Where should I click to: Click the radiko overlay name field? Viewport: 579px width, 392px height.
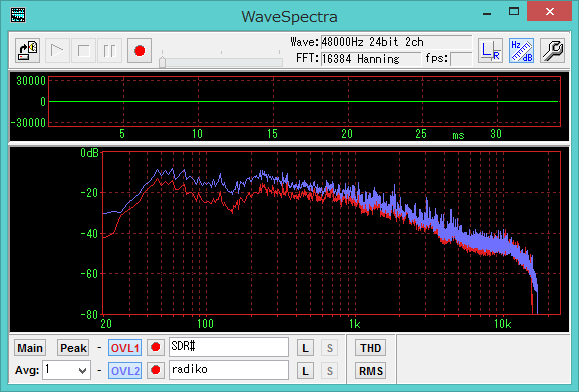point(229,370)
